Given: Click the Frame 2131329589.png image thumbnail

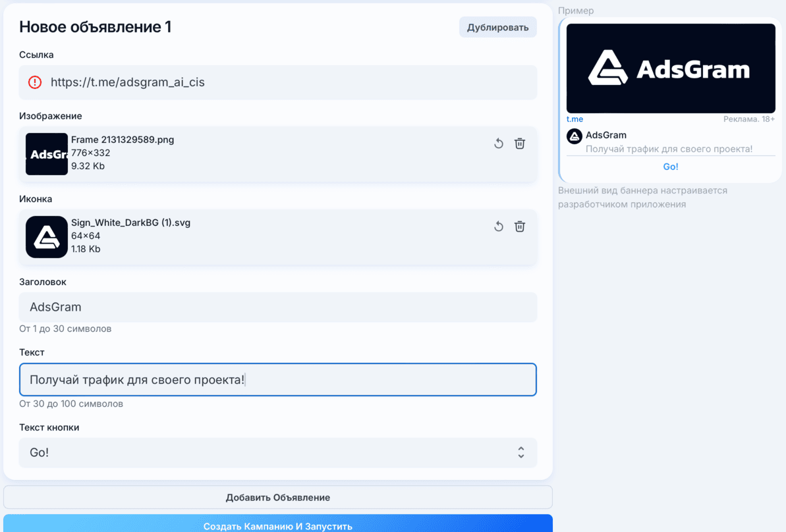Looking at the screenshot, I should [x=46, y=153].
